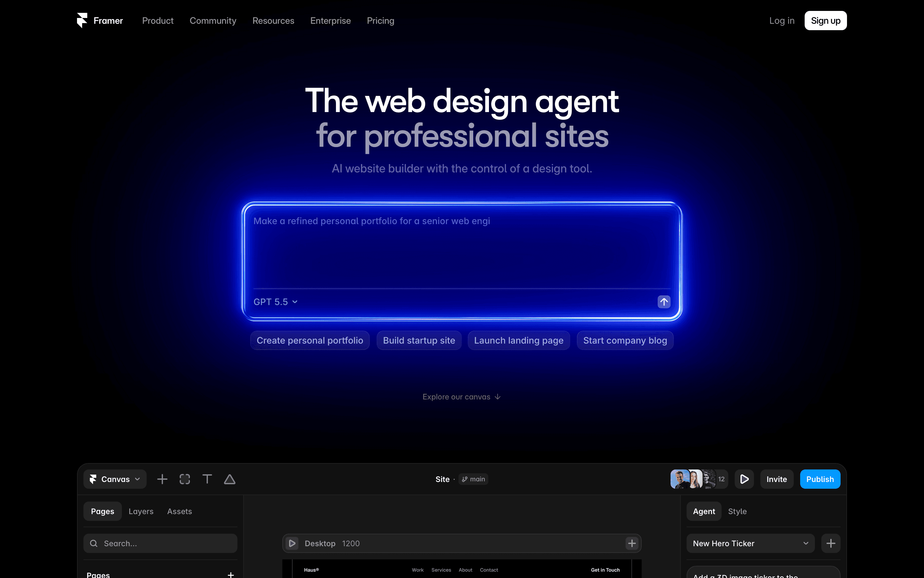Click the Contact link in the canvas preview
This screenshot has height=578, width=924.
pos(489,570)
